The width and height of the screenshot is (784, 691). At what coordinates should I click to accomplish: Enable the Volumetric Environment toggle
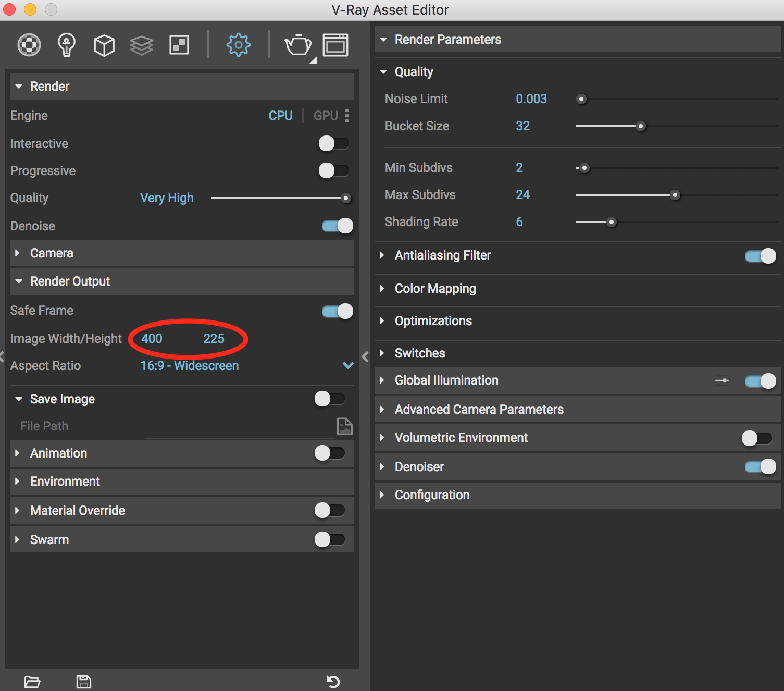click(x=756, y=438)
